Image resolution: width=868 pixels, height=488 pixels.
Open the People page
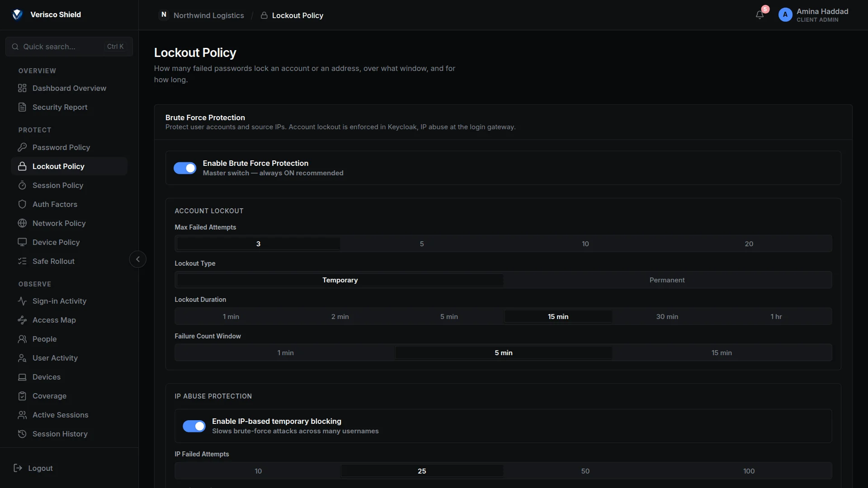tap(69, 339)
